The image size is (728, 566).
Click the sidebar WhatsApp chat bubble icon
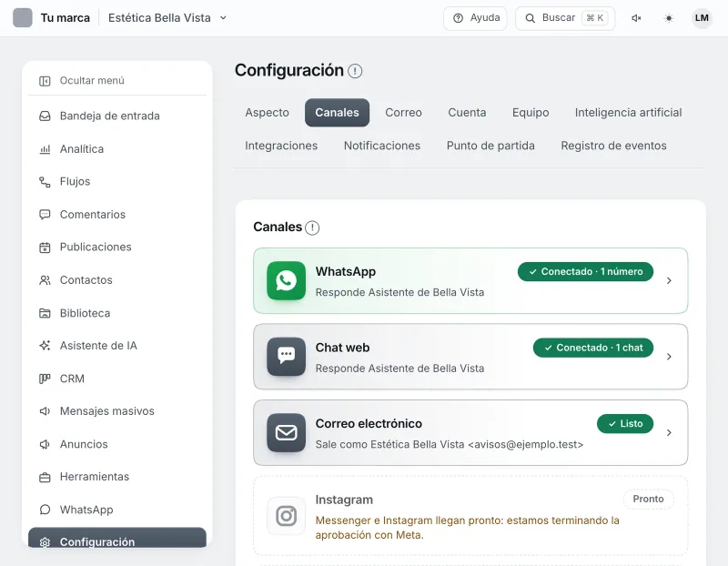coord(45,510)
